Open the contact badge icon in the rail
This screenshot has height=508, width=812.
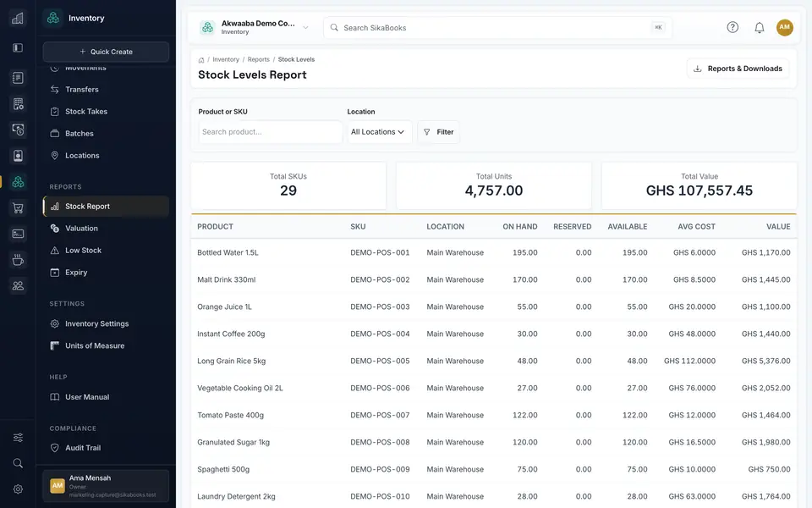[x=18, y=156]
